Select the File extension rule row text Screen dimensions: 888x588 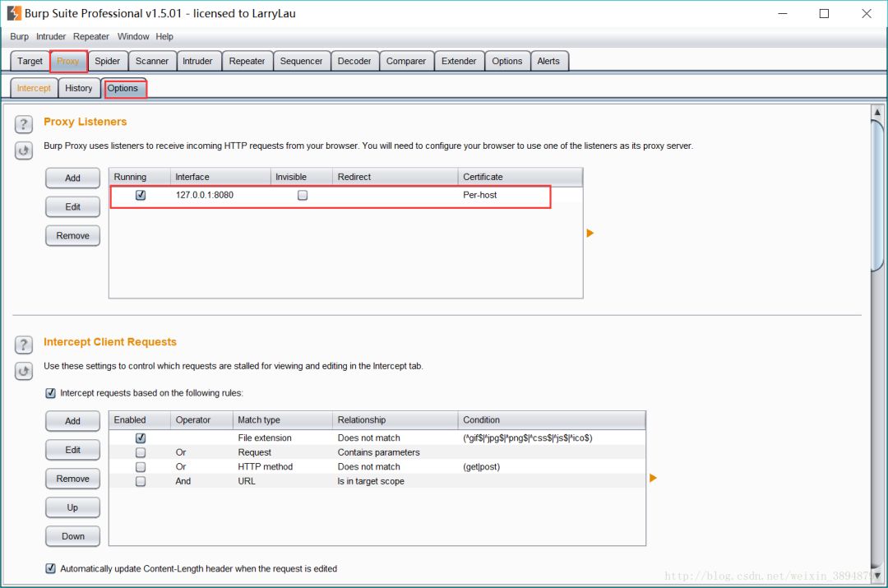click(x=265, y=438)
